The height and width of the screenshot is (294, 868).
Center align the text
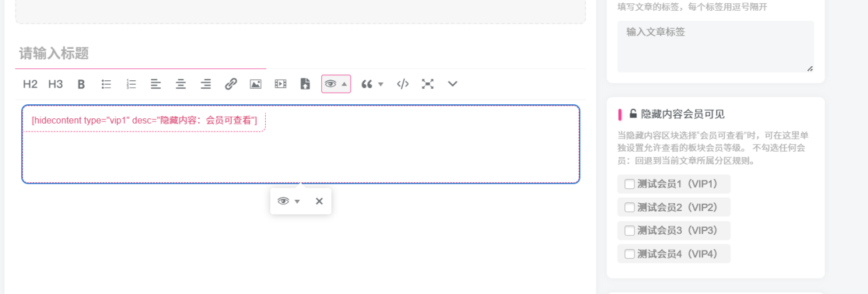tap(180, 84)
